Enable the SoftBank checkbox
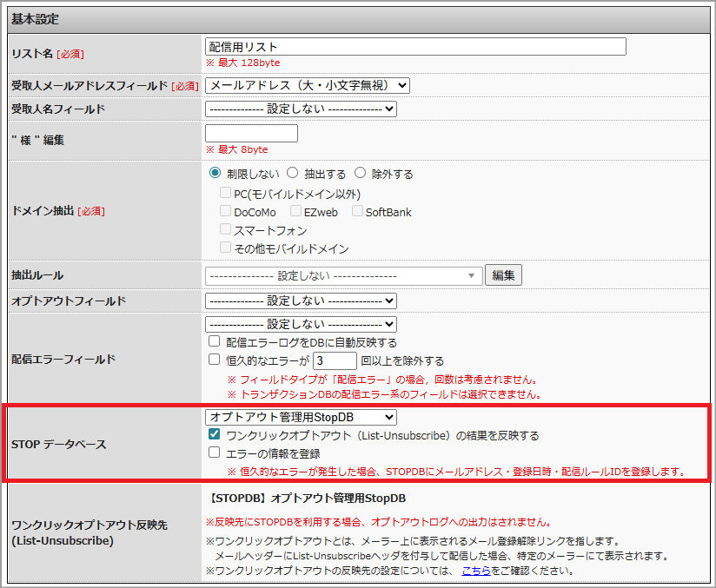 pyautogui.click(x=358, y=212)
